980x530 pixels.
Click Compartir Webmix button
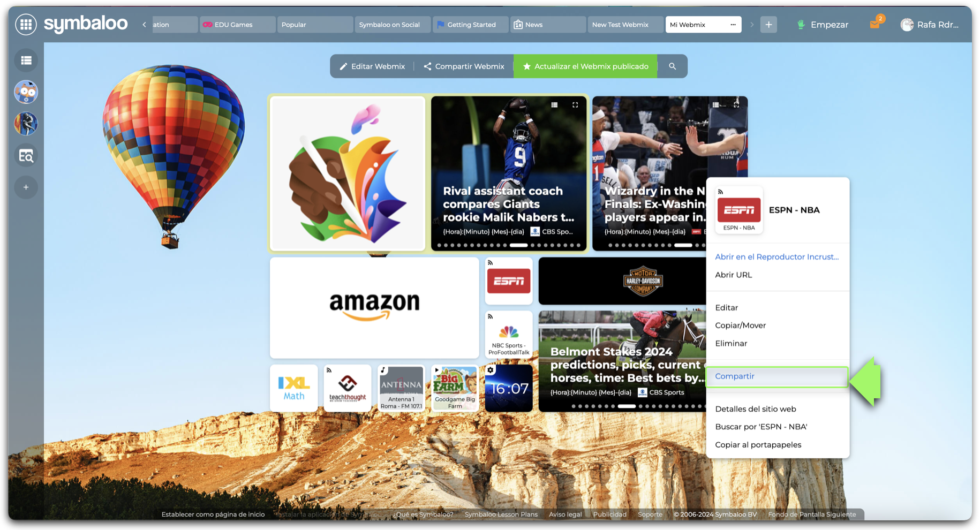(x=464, y=66)
